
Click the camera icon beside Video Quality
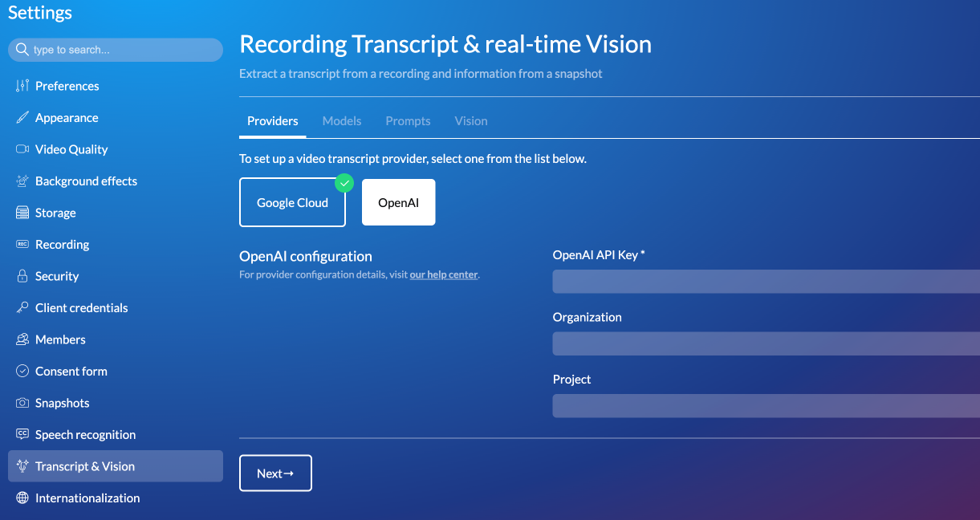pos(22,149)
